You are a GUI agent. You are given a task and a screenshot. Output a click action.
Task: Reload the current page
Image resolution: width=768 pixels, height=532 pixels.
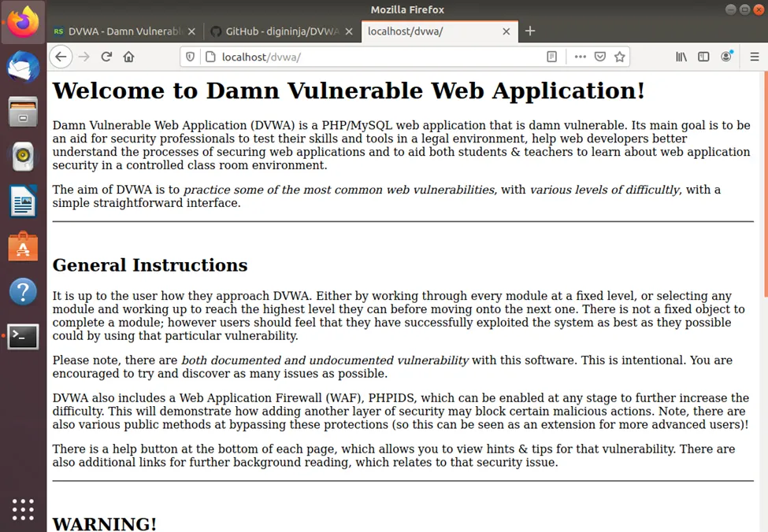point(106,57)
